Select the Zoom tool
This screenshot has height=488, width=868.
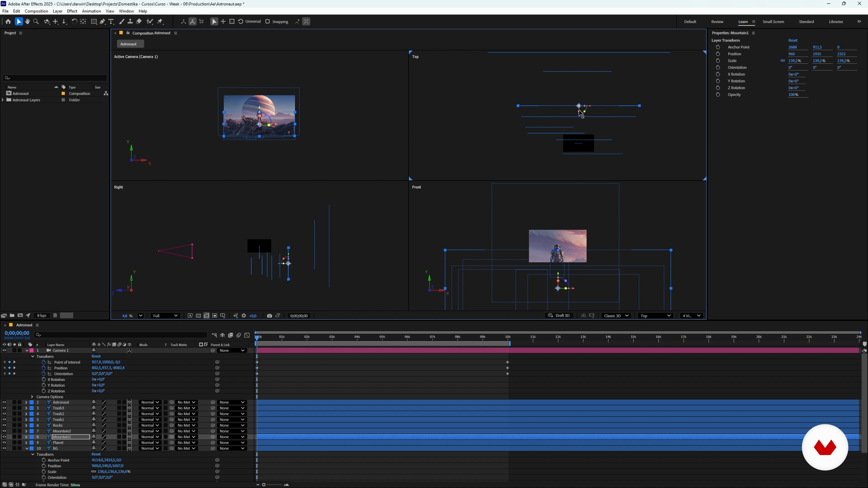click(36, 21)
